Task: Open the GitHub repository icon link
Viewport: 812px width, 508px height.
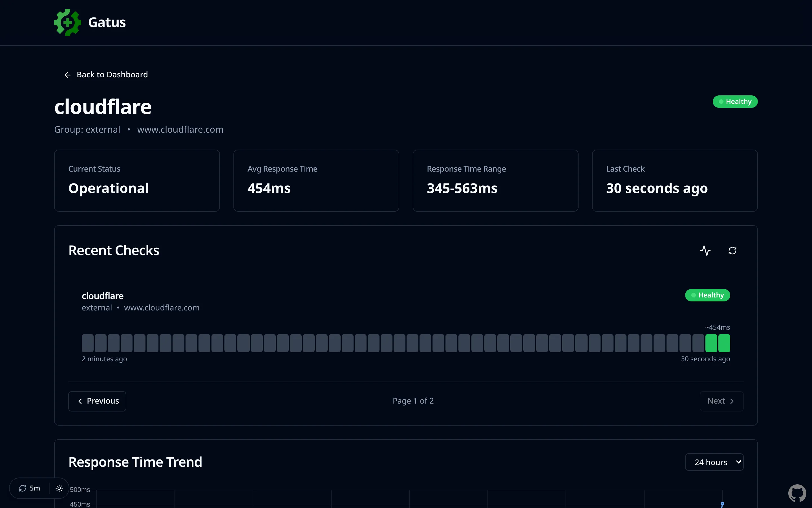Action: click(797, 493)
